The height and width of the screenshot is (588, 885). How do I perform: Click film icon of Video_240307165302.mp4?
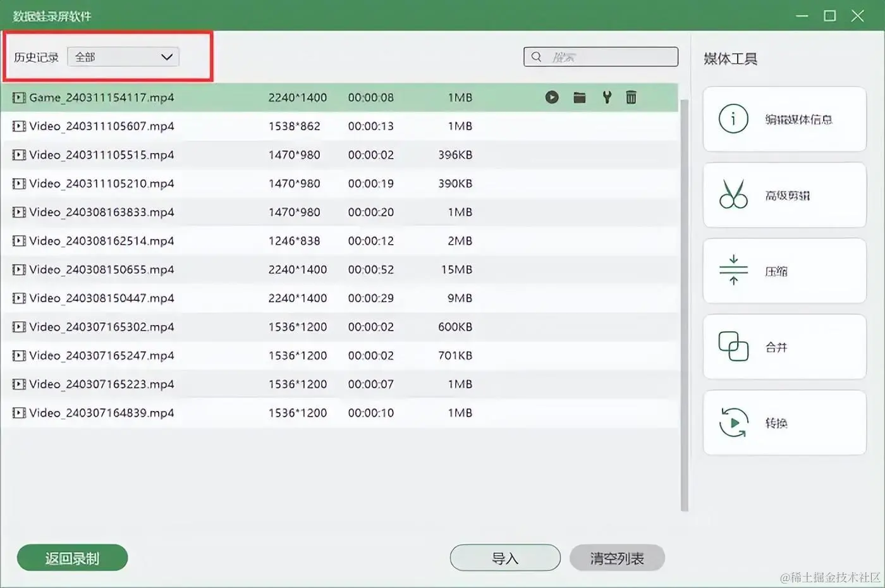coord(19,327)
